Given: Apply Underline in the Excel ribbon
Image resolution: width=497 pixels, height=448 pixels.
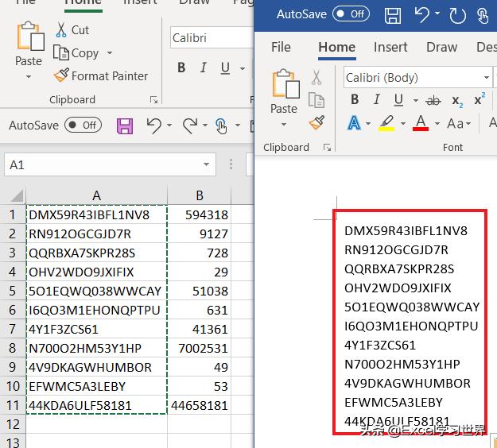Looking at the screenshot, I should click(225, 68).
